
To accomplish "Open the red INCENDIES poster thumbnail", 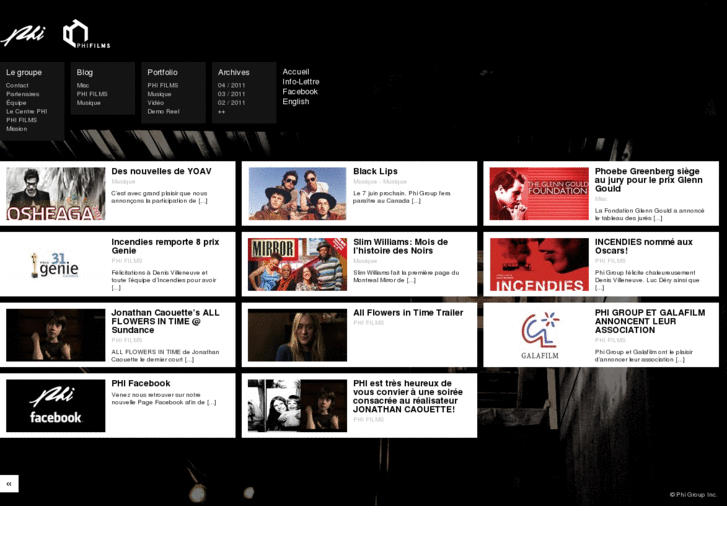I will tap(539, 264).
